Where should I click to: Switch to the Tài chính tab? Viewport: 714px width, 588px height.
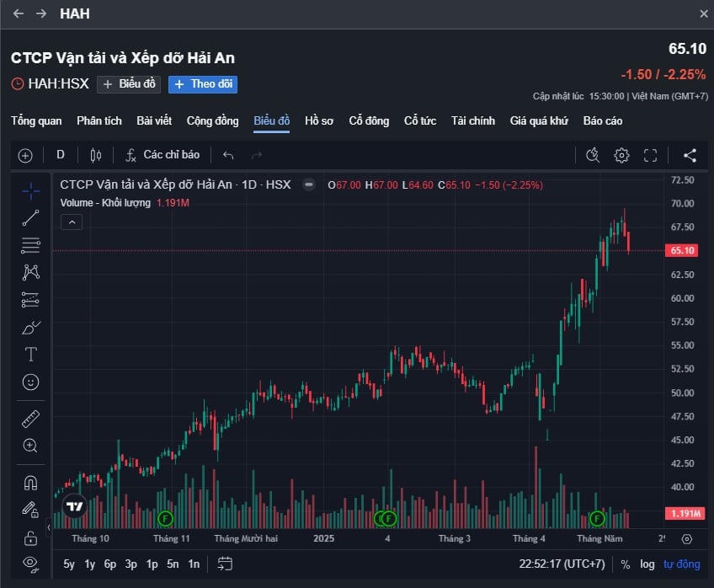[x=472, y=121]
